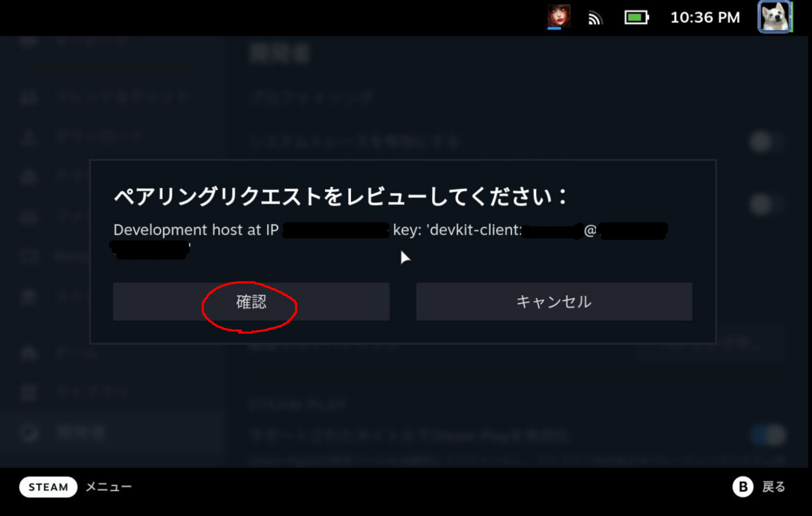Click the 10:36 PM clock display
The width and height of the screenshot is (812, 516).
(x=705, y=17)
